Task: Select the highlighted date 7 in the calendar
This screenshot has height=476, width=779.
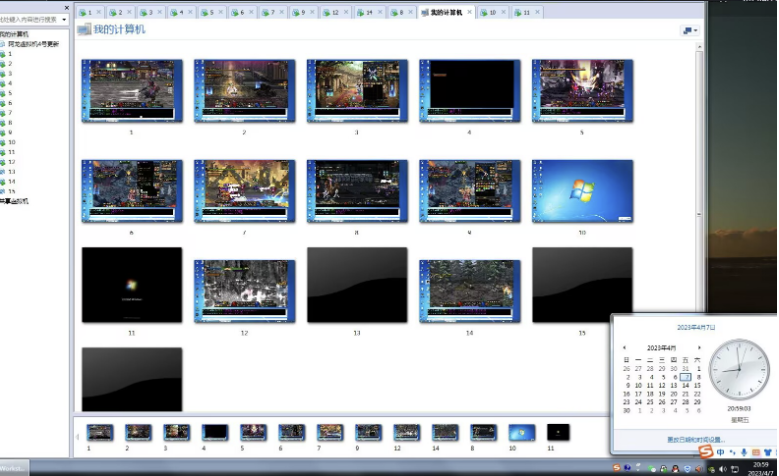Action: pyautogui.click(x=686, y=377)
